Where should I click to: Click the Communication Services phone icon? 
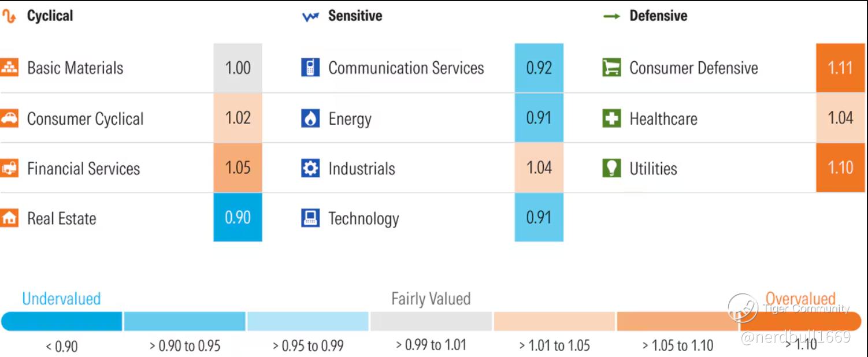click(310, 68)
